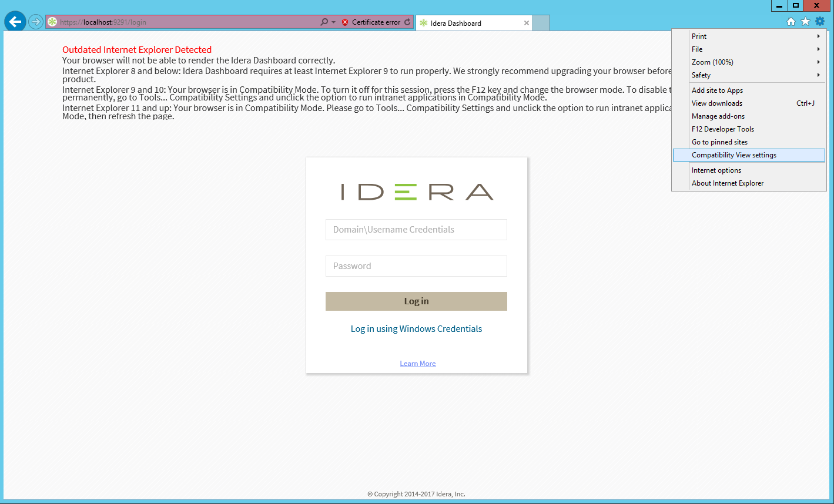This screenshot has height=504, width=834.
Task: Switch to the Idera Dashboard tab
Action: [x=474, y=23]
